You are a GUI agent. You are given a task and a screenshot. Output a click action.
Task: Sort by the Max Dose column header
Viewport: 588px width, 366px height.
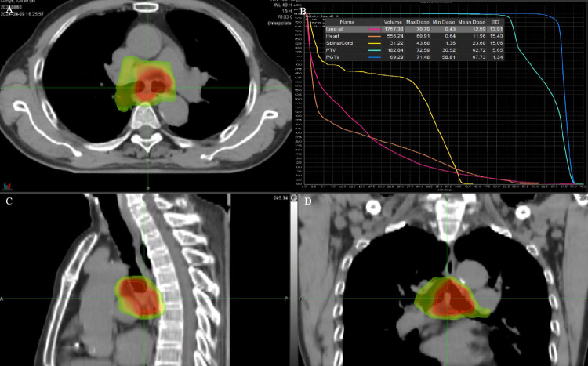[417, 22]
